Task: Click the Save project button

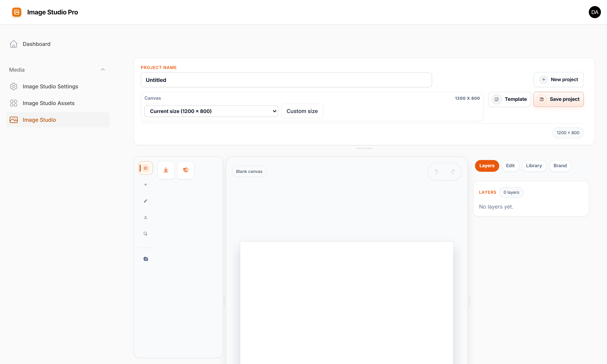Action: click(559, 99)
